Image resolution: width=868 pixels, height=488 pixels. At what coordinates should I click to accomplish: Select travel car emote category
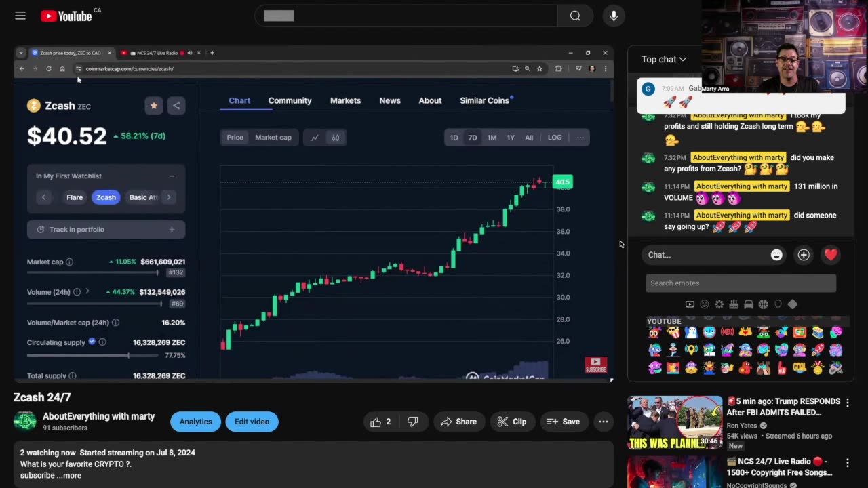point(749,304)
